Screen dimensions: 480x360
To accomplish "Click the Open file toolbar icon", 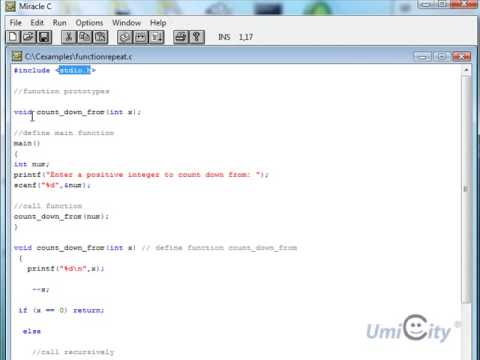I will click(x=29, y=37).
